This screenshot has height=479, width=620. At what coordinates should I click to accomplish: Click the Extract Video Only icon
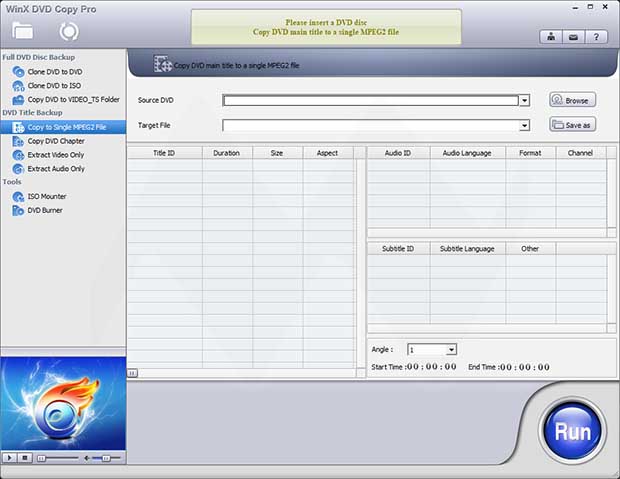(x=18, y=155)
